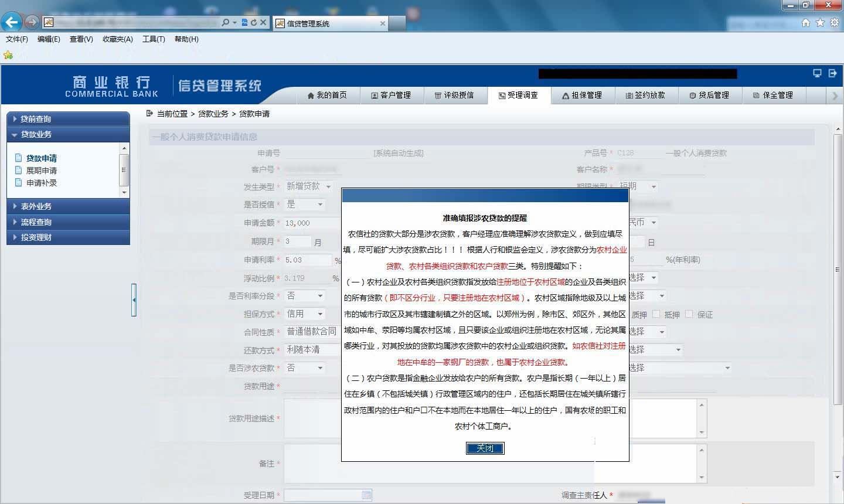Click the monitor icon in the bank header
This screenshot has height=504, width=844.
[817, 73]
